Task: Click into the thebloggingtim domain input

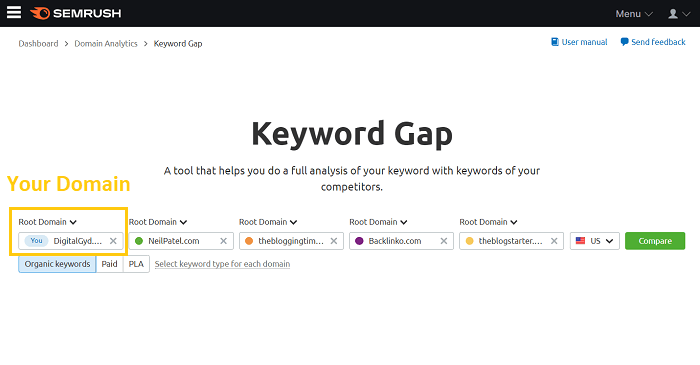Action: point(291,241)
